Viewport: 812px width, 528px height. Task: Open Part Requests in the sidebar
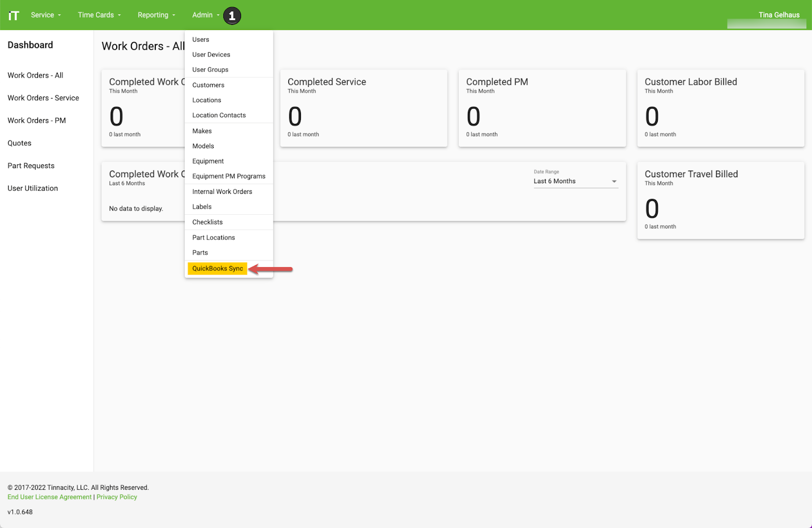[31, 166]
